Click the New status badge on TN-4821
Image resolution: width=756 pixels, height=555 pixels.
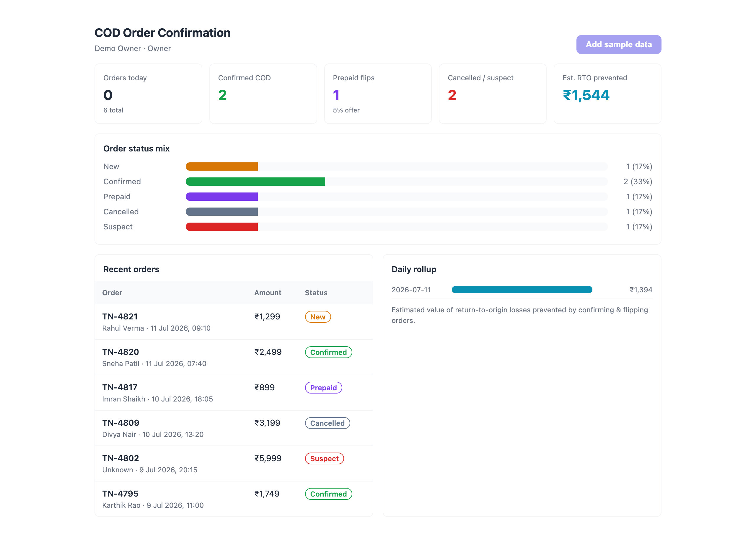click(318, 317)
